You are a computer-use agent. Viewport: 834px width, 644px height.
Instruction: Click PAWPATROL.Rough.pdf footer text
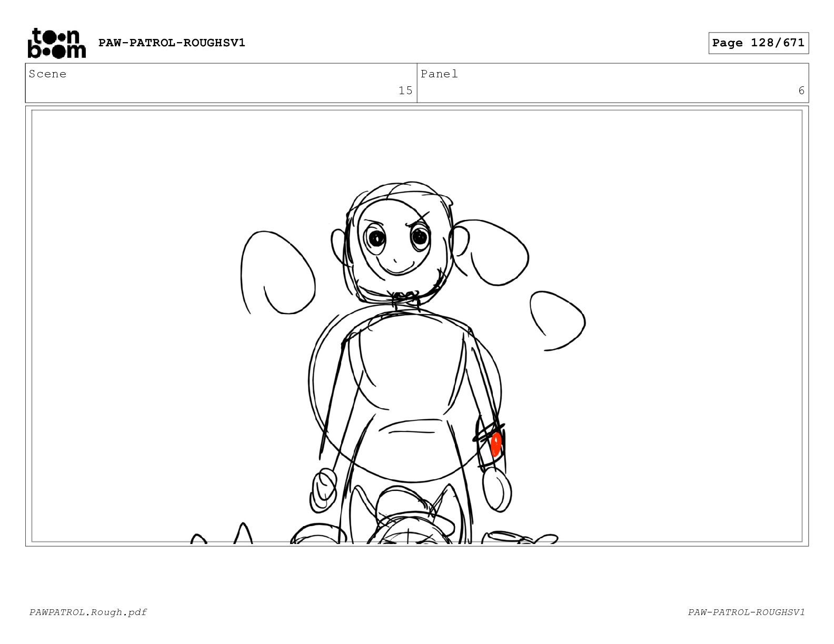pos(88,612)
